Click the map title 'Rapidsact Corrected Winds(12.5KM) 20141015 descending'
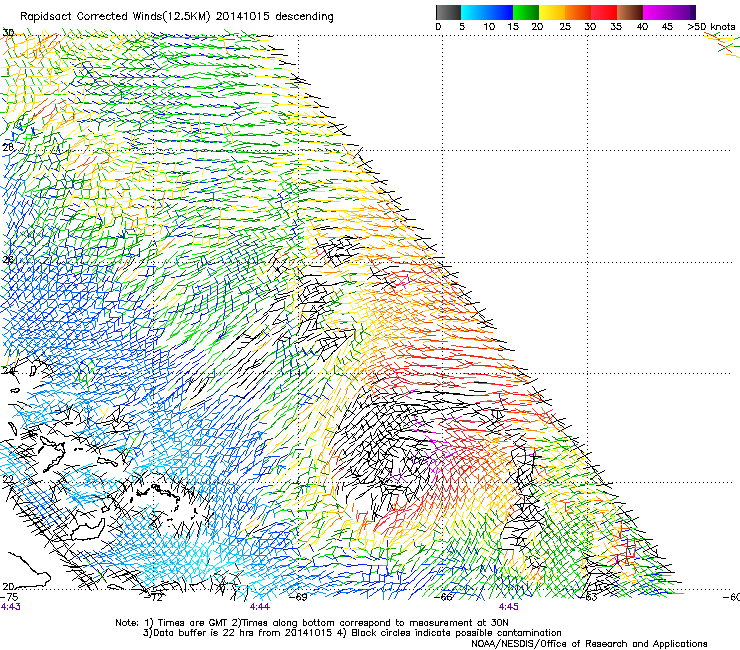The image size is (740, 650). pos(177,16)
